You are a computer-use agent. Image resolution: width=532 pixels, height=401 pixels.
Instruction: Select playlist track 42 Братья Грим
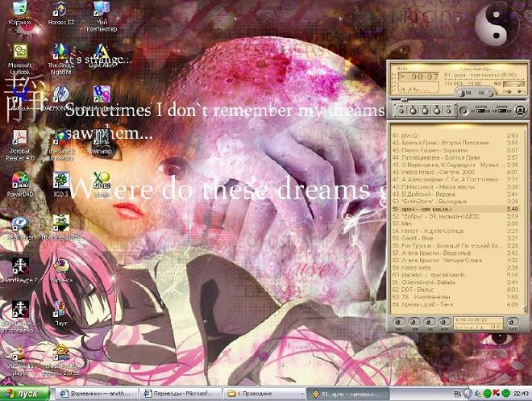tap(455, 143)
